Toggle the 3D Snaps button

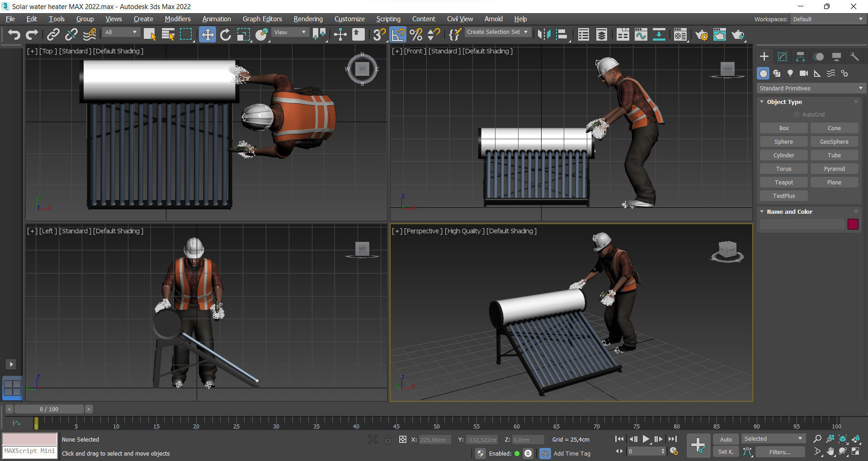coord(380,35)
